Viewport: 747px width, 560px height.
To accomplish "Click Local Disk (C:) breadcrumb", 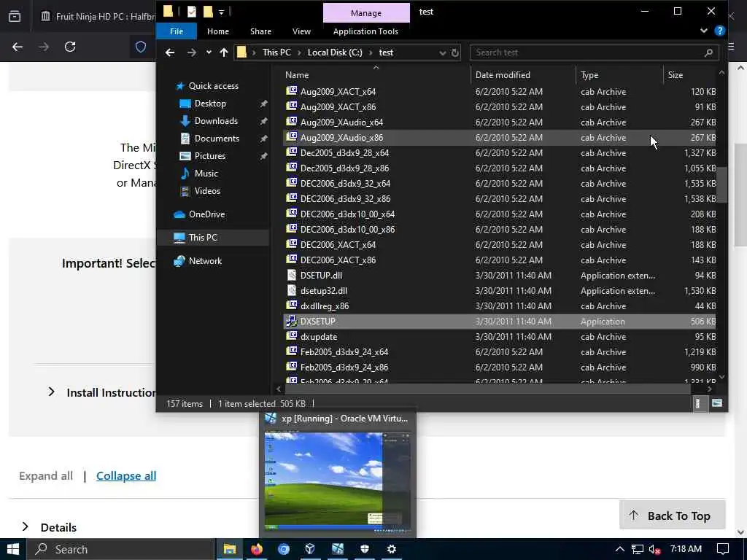I will (334, 52).
